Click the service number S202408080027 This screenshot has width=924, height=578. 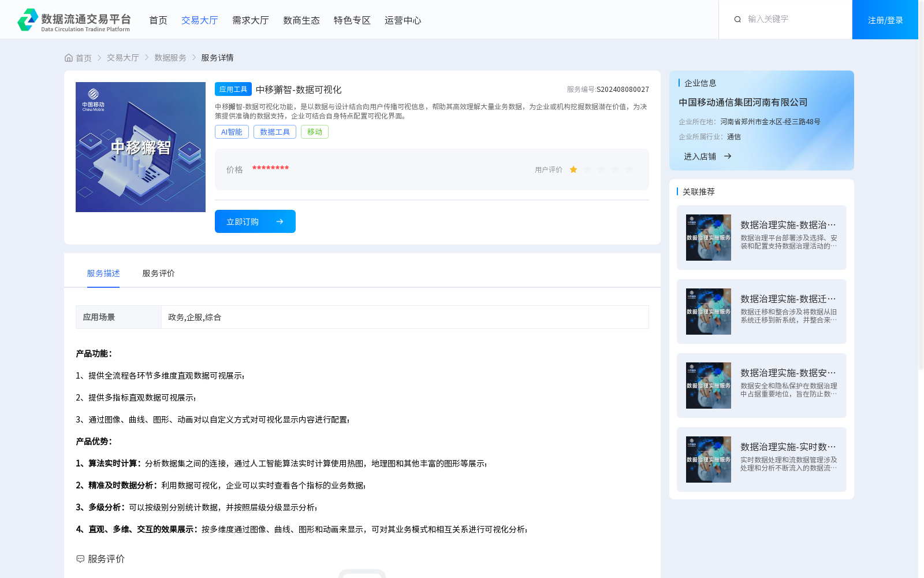click(623, 90)
